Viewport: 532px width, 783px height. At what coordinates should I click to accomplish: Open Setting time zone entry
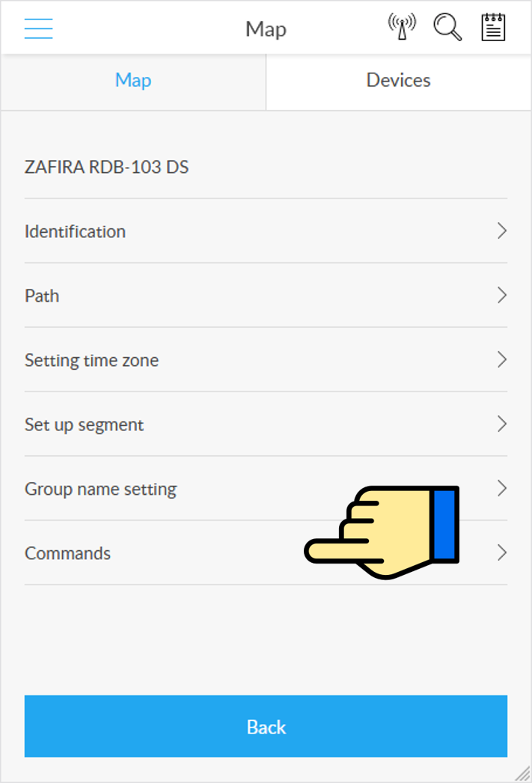[266, 359]
